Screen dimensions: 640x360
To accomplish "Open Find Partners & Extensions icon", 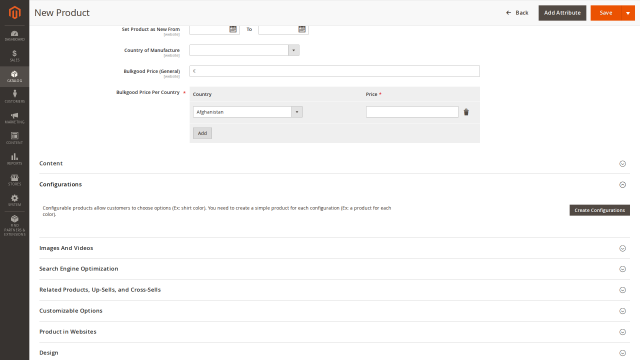I will [14, 225].
